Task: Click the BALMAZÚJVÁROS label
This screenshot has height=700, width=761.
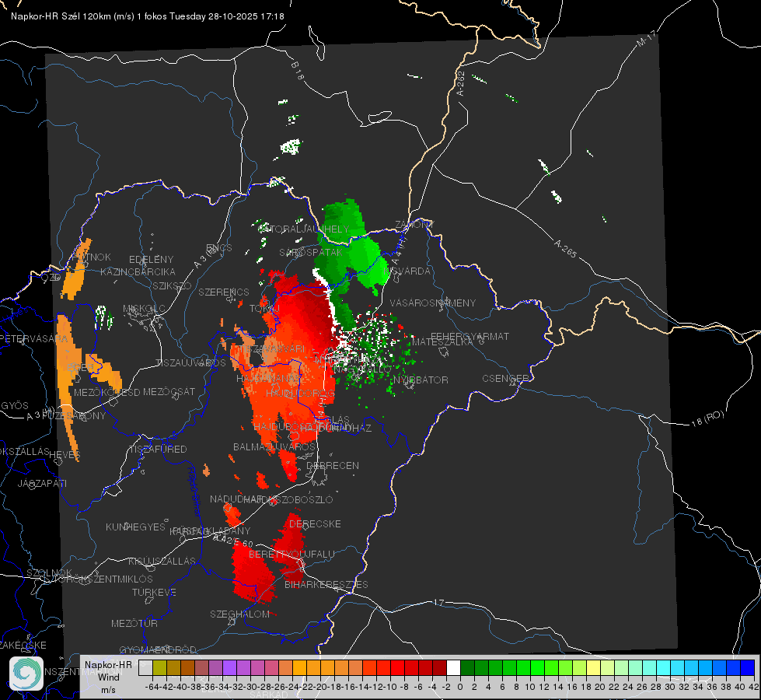Action: tap(274, 447)
